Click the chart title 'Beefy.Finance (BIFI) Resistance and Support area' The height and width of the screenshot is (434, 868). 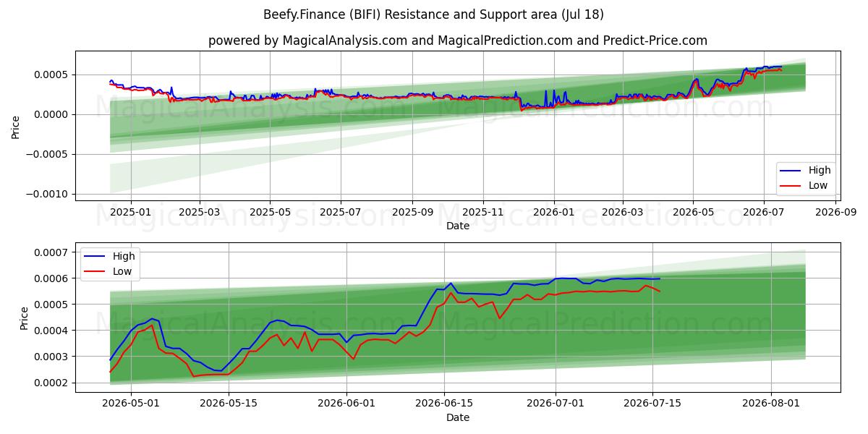(x=435, y=14)
